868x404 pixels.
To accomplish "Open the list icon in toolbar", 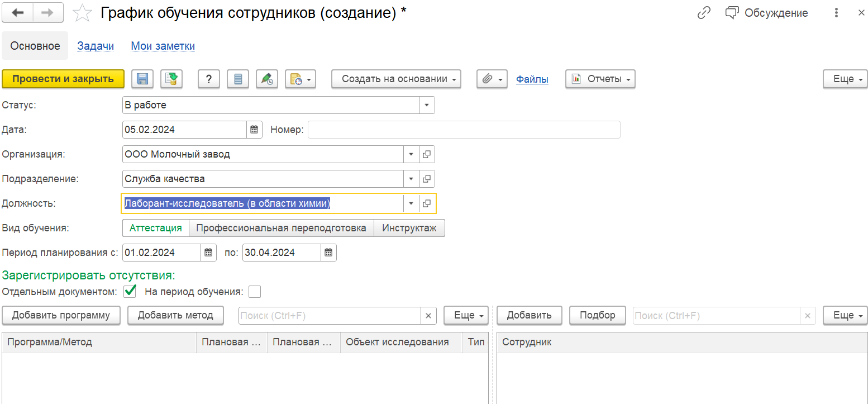I will click(x=238, y=79).
